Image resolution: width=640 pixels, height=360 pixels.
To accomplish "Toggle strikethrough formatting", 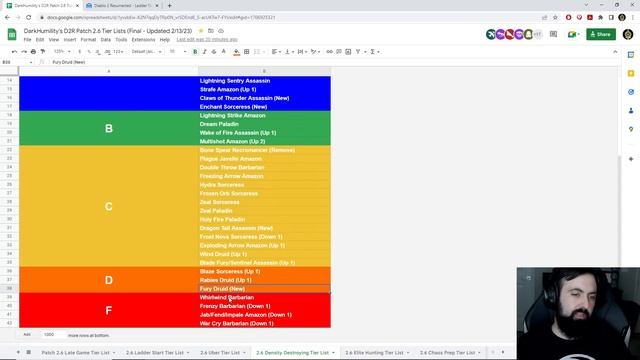I will coord(213,52).
